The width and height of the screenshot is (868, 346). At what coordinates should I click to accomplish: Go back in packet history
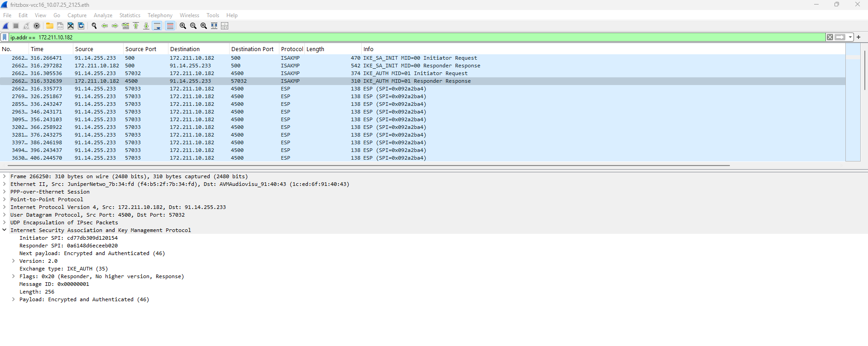click(105, 26)
